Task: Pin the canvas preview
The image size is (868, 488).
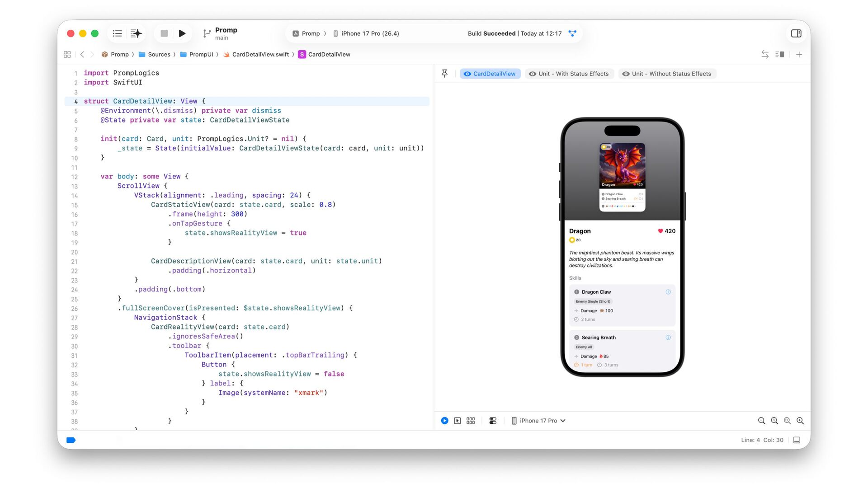Action: tap(444, 74)
